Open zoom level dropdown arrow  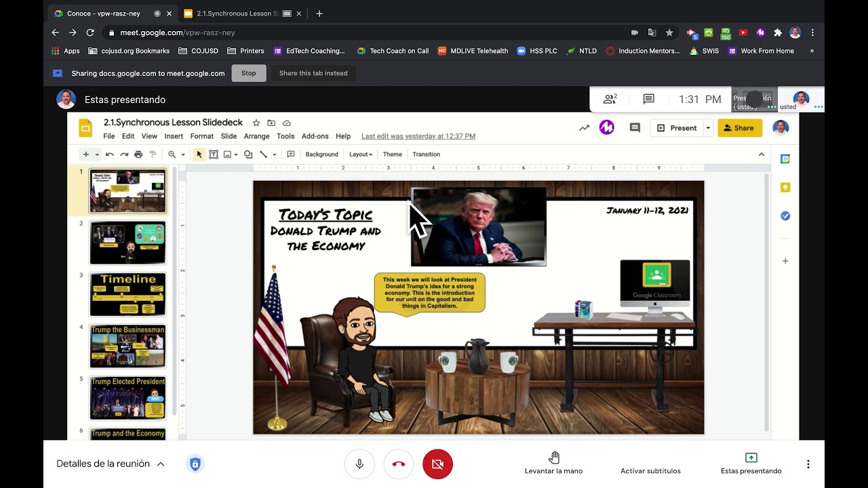[183, 155]
